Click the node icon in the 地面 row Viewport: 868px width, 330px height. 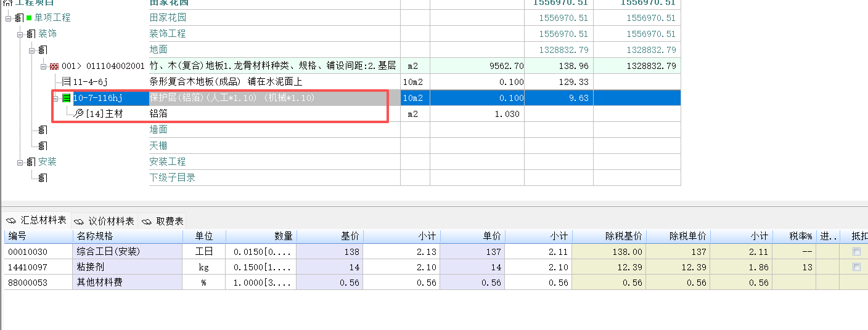43,50
